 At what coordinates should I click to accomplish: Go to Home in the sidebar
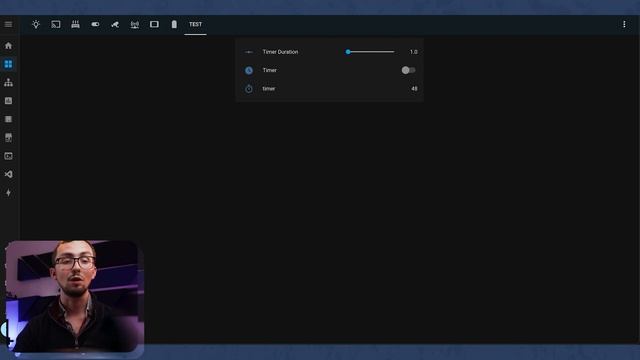tap(8, 46)
